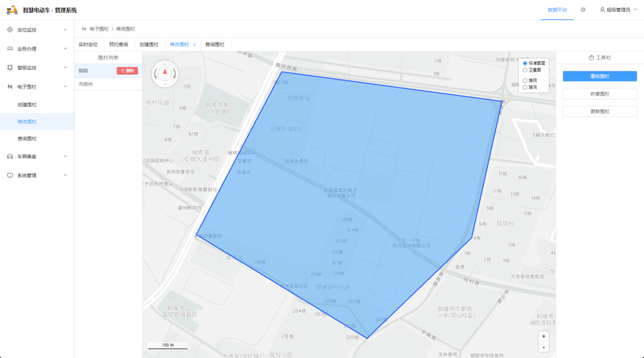This screenshot has height=358, width=644.
Task: Click the 电子围栏 breadcrumb link
Action: point(99,29)
